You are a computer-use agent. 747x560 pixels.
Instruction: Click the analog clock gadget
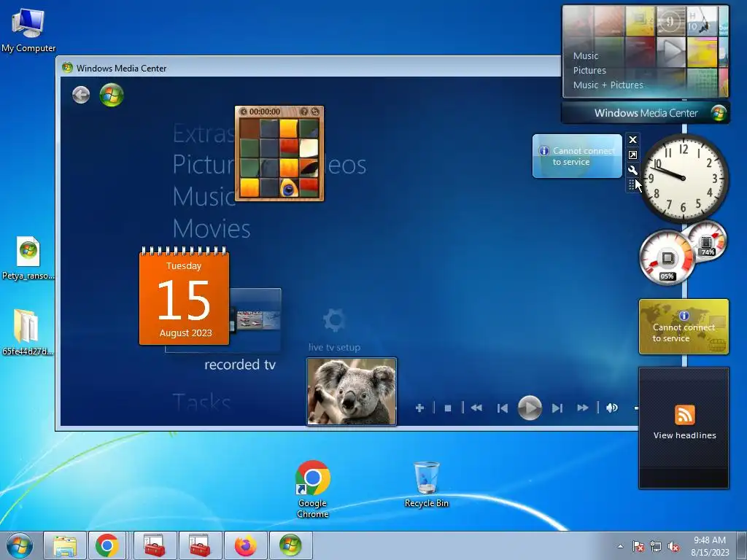pyautogui.click(x=683, y=178)
